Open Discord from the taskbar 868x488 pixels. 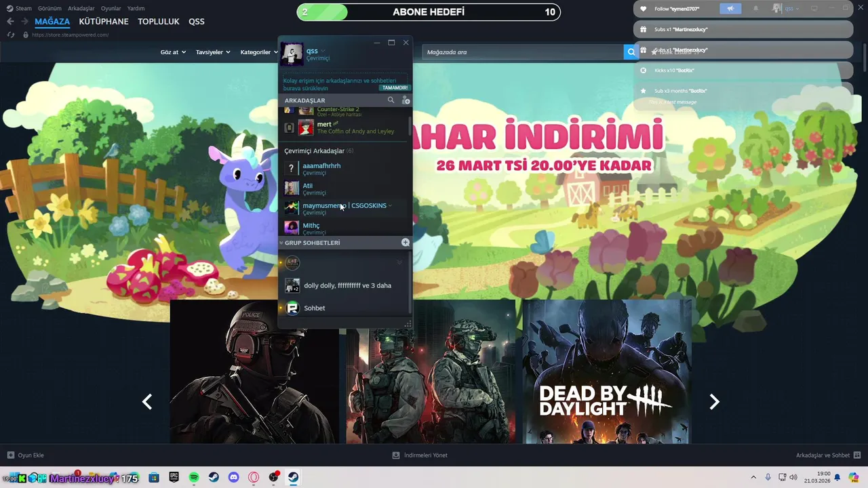coord(234,478)
